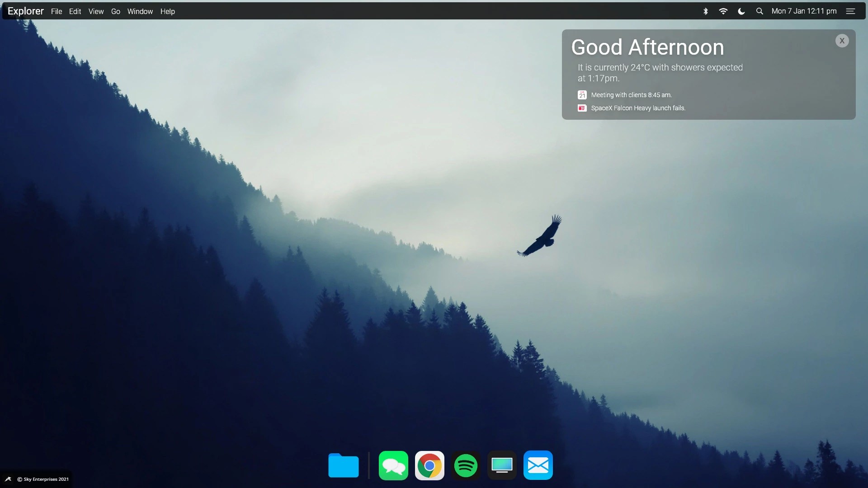This screenshot has width=868, height=488.
Task: Open the blue Mail envelope app
Action: pos(538,465)
